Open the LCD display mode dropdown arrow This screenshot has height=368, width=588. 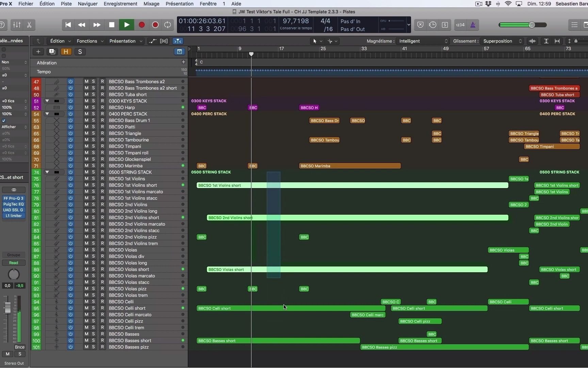(409, 25)
